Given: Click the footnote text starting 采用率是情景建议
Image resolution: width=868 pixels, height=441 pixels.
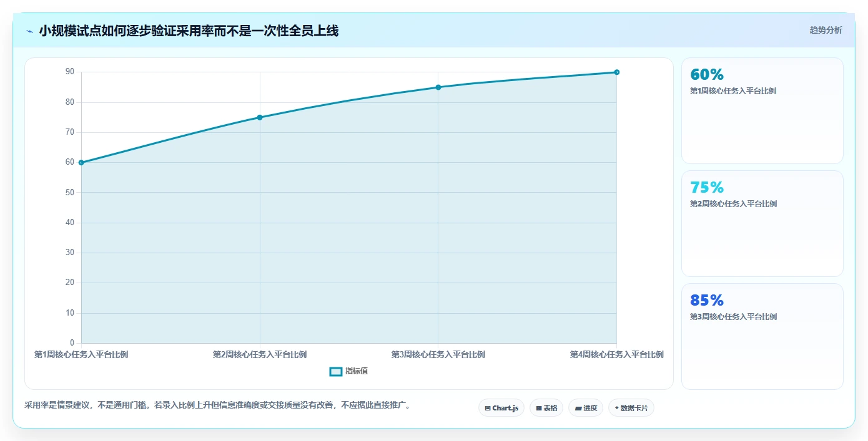Looking at the screenshot, I should coord(217,405).
